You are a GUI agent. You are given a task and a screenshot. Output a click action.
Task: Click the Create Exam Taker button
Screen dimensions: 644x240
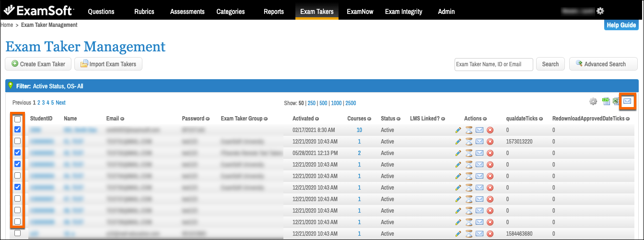coord(38,64)
